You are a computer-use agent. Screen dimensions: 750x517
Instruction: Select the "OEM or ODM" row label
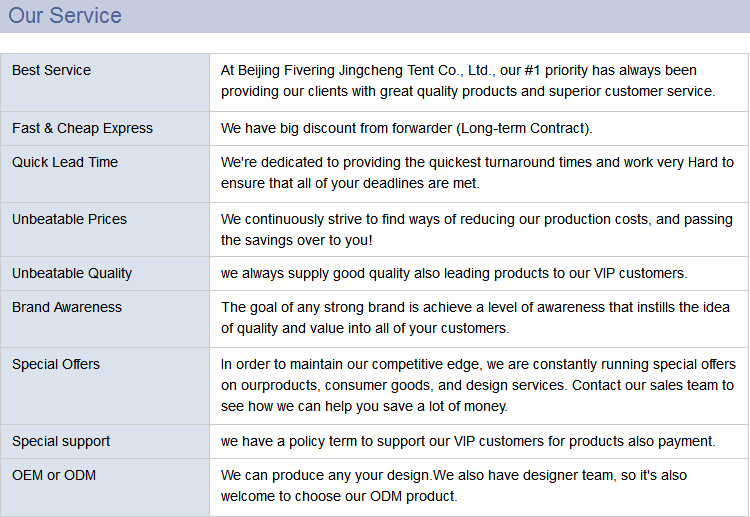click(54, 475)
